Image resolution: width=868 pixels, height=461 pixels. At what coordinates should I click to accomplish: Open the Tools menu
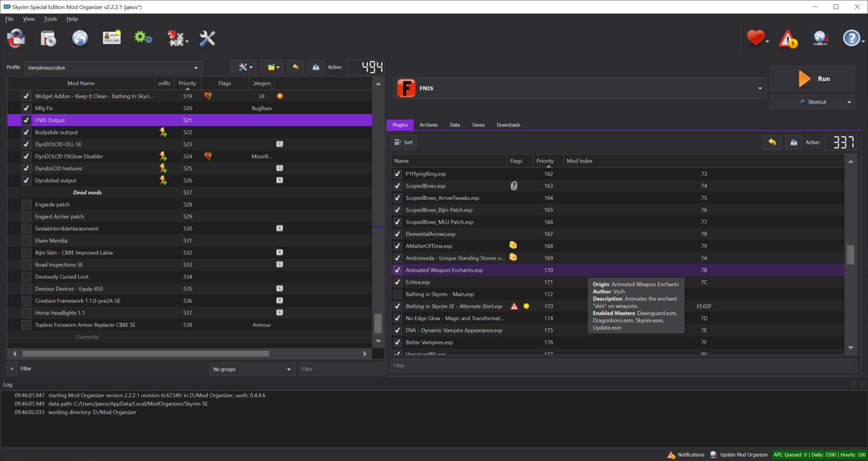click(x=50, y=19)
